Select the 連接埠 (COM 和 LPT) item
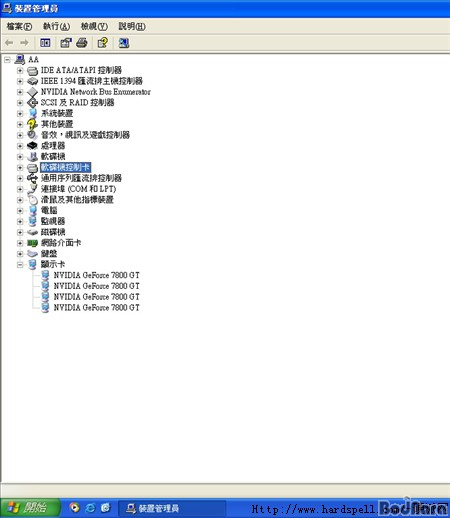The width and height of the screenshot is (450, 518). 78,189
